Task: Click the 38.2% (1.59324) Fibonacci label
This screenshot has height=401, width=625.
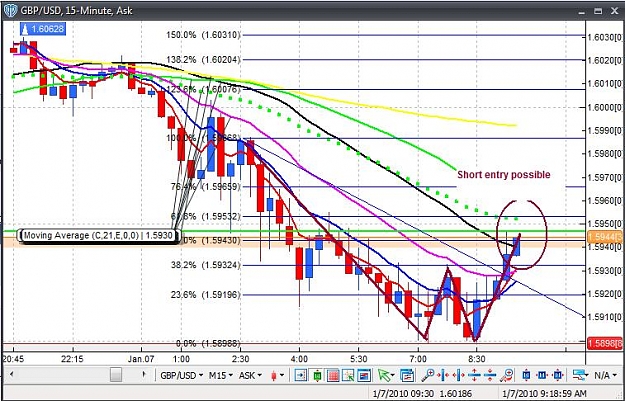Action: [x=206, y=265]
